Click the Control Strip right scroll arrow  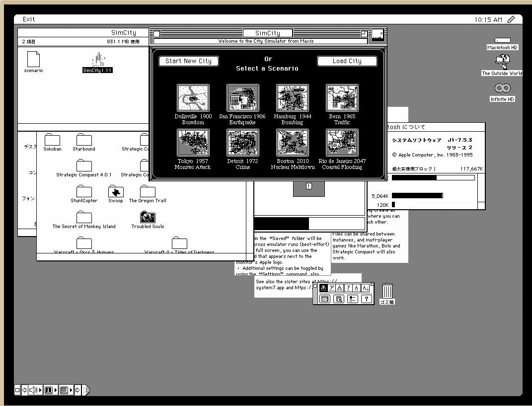click(77, 390)
